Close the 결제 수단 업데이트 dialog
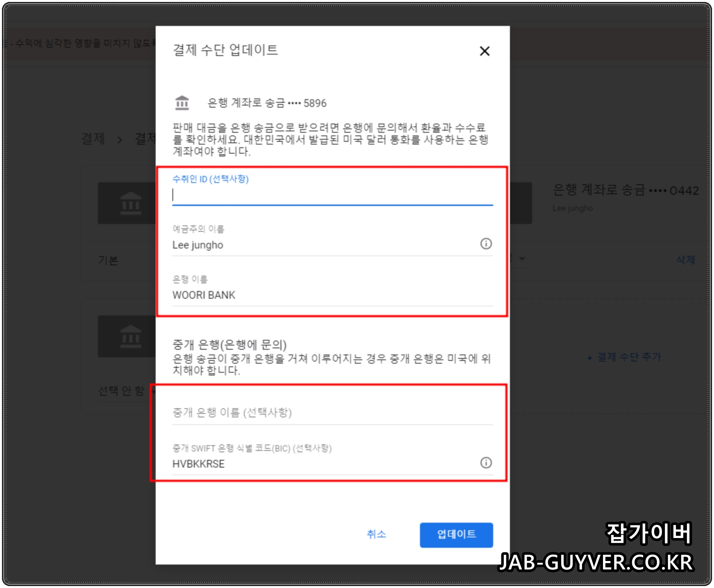 [x=485, y=51]
